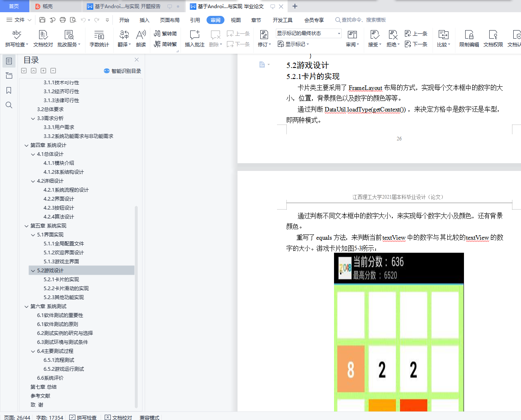Collapse the 4.2详细设计 node
The image size is (521, 420).
tap(33, 181)
